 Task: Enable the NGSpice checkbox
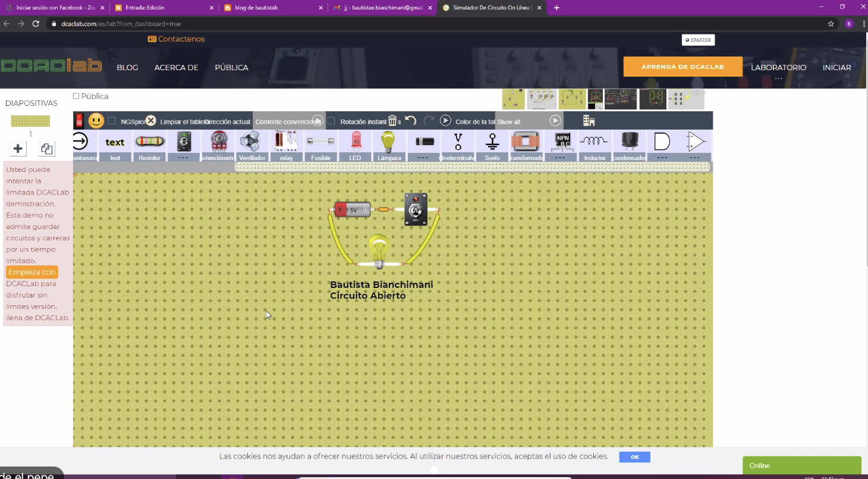coord(112,121)
